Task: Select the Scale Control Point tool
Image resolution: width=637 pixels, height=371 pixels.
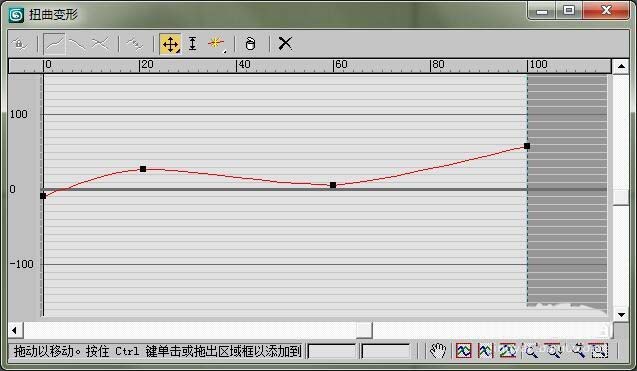Action: point(193,43)
